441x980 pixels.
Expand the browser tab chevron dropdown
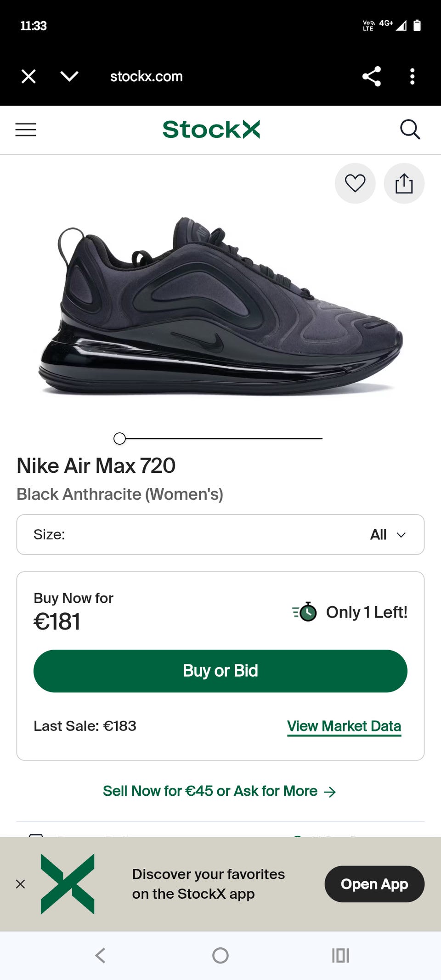[x=69, y=76]
